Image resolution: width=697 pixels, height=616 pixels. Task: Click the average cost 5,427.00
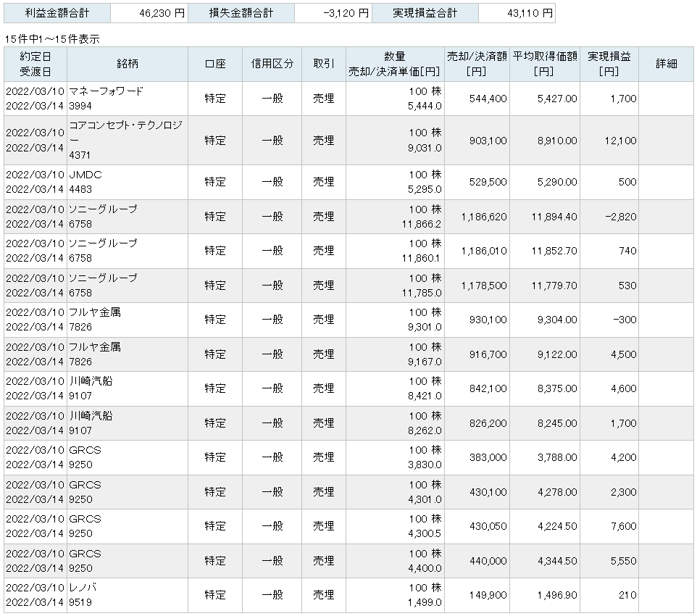(x=557, y=99)
